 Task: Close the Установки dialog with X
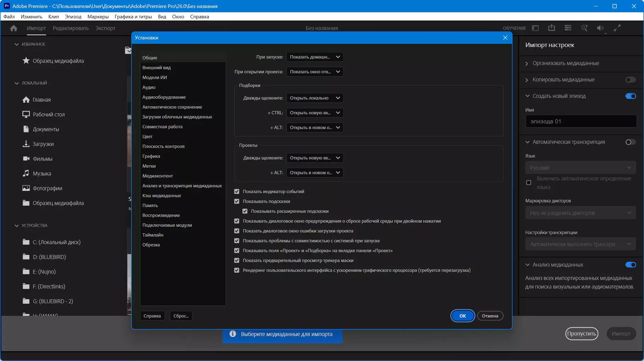[505, 38]
